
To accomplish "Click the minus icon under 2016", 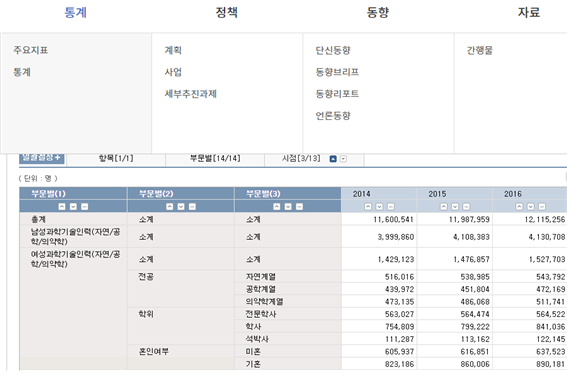I will click(x=542, y=206).
